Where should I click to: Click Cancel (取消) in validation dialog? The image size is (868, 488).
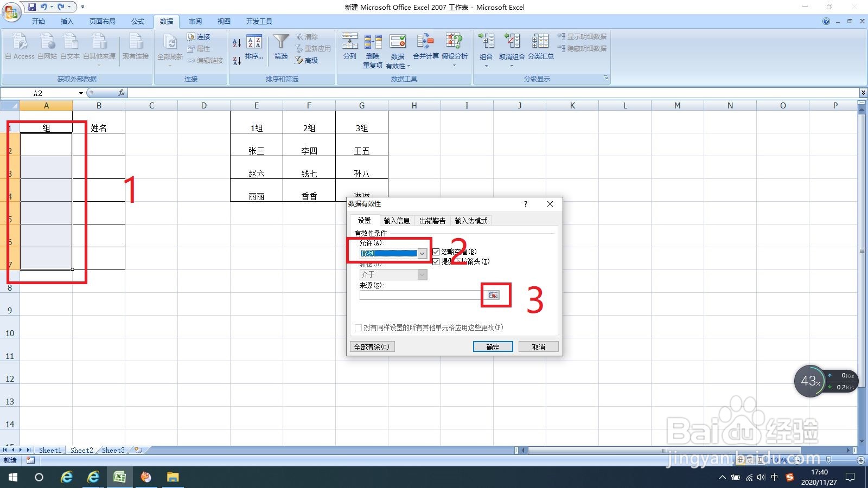click(x=538, y=347)
